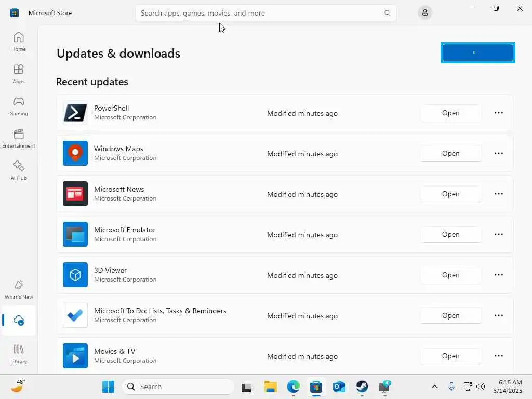This screenshot has height=399, width=532.
Task: Open more options for Movies & TV
Action: pyautogui.click(x=498, y=356)
